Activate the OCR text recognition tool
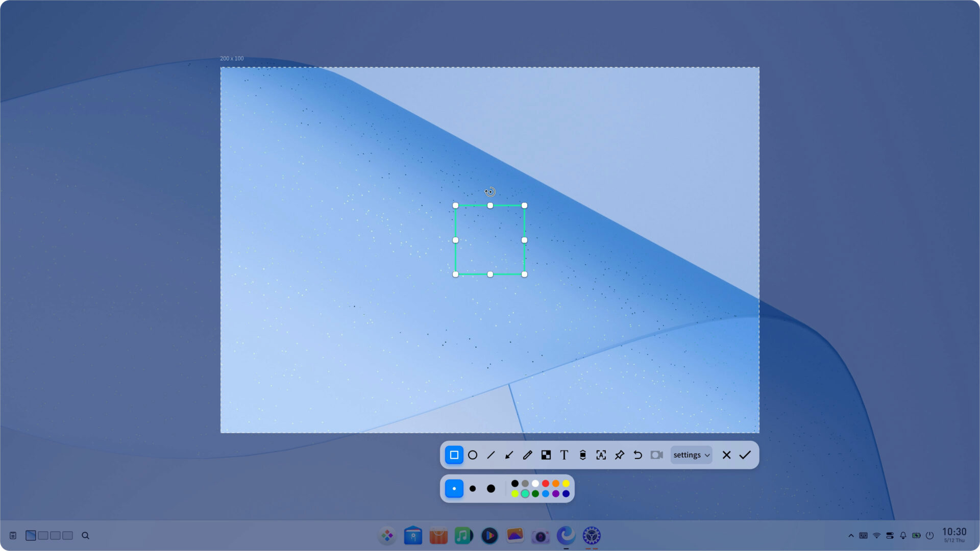Screen dimensions: 980x551 601,455
